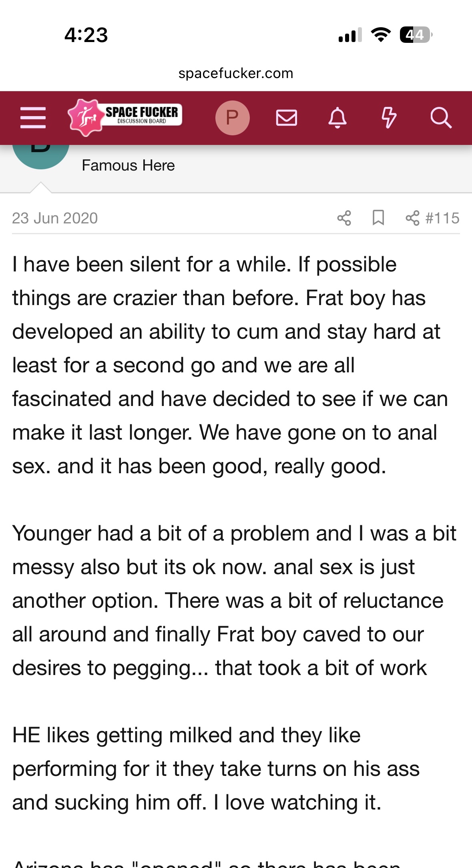
Task: Click the post date 23 Jun 2020
Action: [55, 218]
